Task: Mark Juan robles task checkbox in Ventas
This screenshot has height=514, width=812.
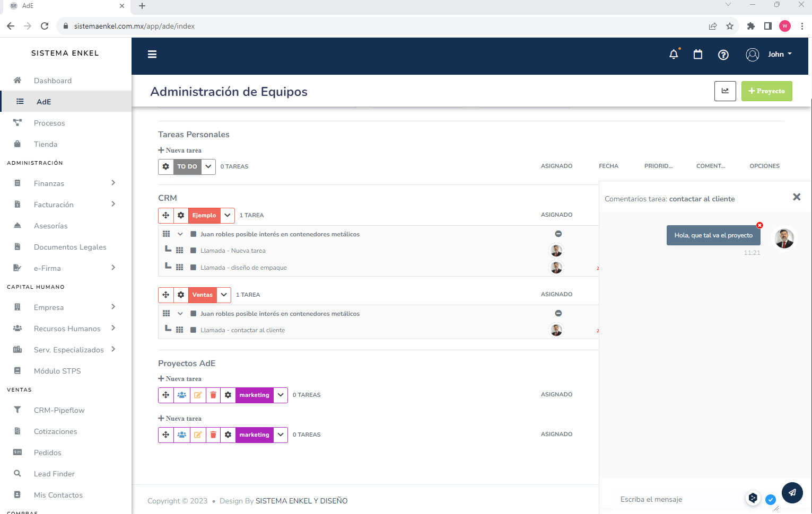Action: pyautogui.click(x=194, y=313)
